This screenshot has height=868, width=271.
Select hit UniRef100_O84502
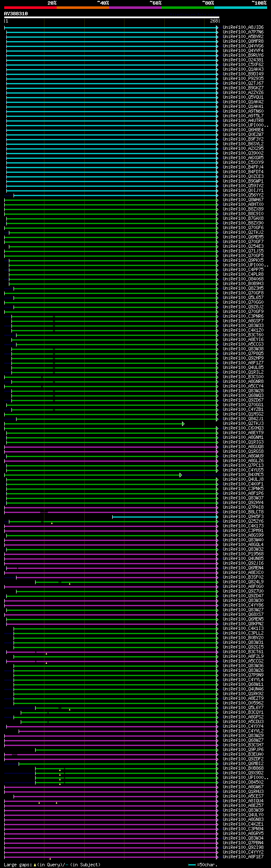point(243,782)
